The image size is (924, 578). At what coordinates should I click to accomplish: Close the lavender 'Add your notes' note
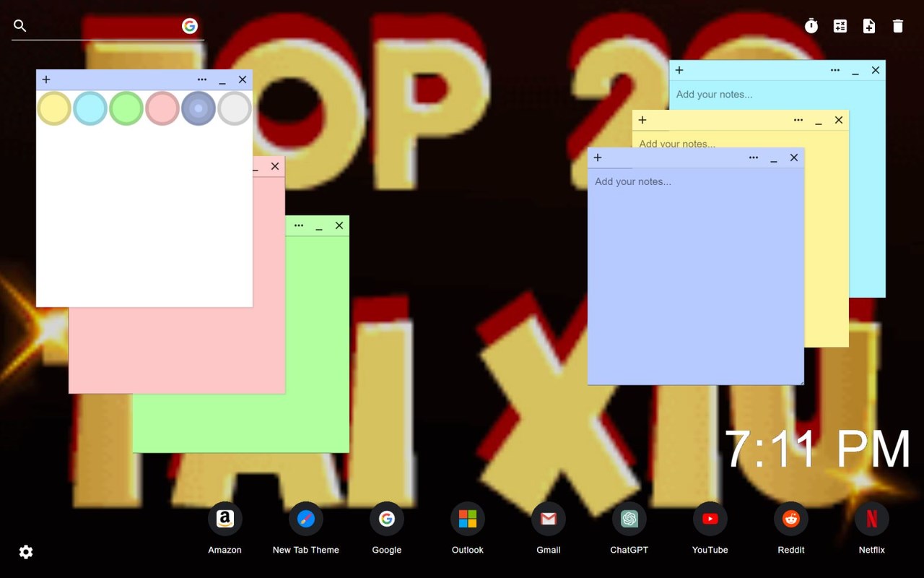(794, 158)
